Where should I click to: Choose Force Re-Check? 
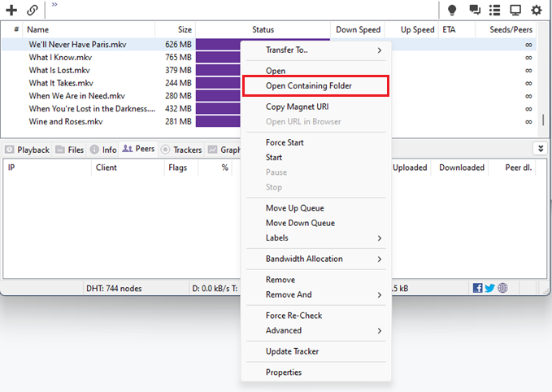[316, 316]
